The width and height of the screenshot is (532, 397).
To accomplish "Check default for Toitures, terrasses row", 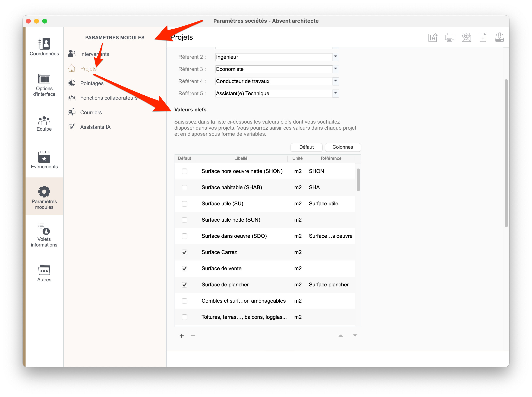I will (x=184, y=317).
